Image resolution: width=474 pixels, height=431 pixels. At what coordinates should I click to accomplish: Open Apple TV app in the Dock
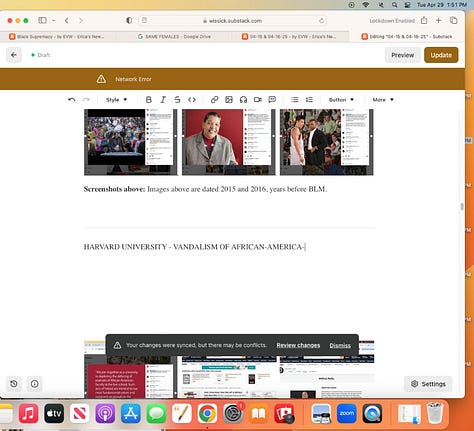[x=54, y=414]
